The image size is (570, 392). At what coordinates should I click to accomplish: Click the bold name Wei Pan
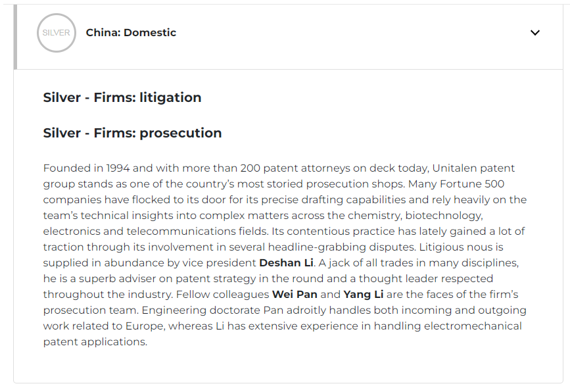(x=295, y=295)
